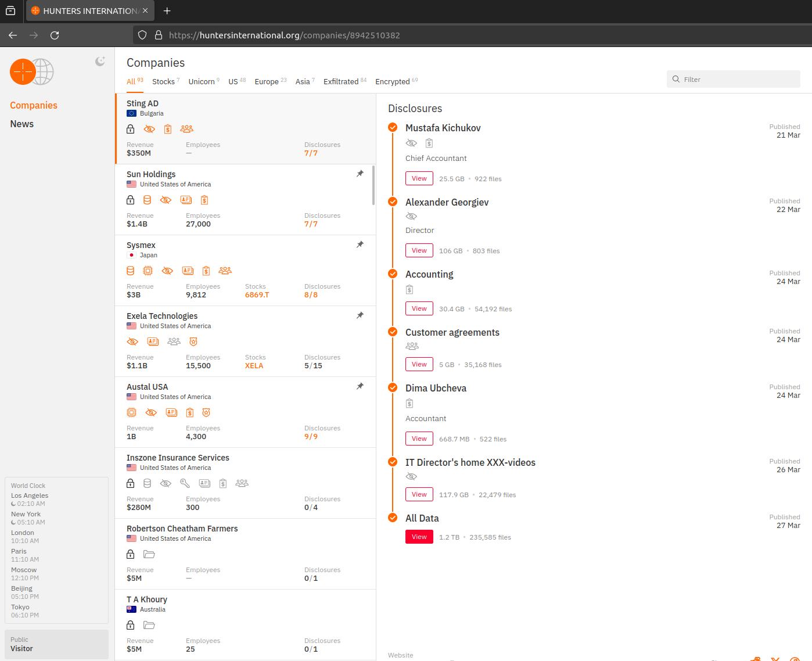The image size is (812, 661).
Task: Select the Inszone Insurance Services company name
Action: tap(178, 458)
